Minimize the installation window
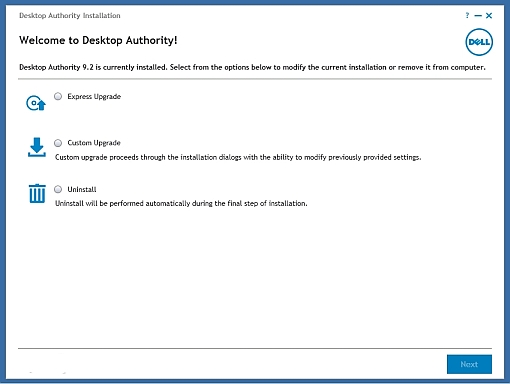This screenshot has width=510, height=384. pos(478,16)
